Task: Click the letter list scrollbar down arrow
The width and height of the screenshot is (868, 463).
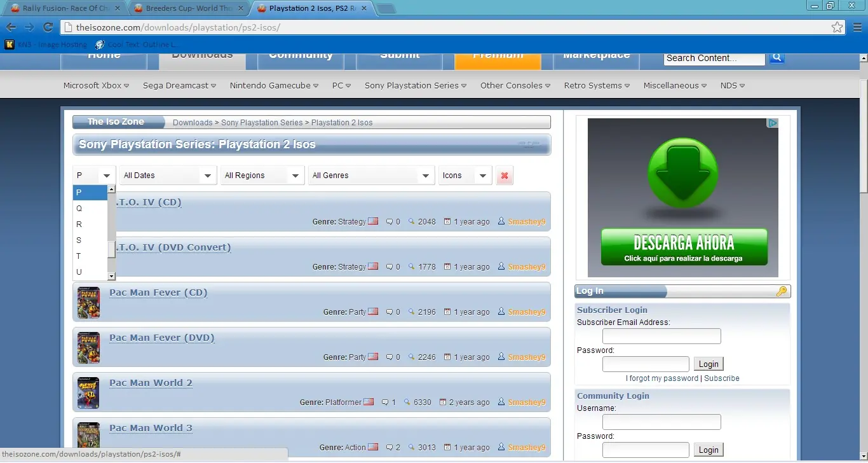Action: (111, 277)
